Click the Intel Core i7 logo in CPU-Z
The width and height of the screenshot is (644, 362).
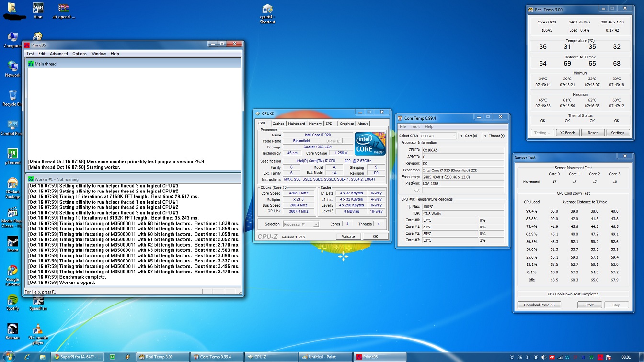point(370,143)
